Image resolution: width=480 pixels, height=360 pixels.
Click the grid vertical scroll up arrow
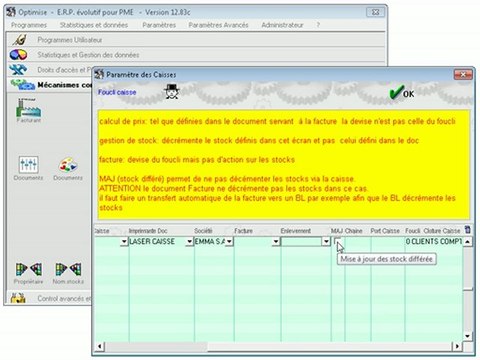coord(468,241)
